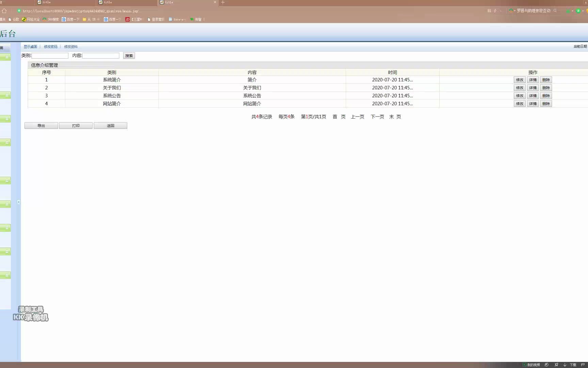This screenshot has width=588, height=368.
Task: Click 修改 for the 系统公告 row
Action: 520,96
